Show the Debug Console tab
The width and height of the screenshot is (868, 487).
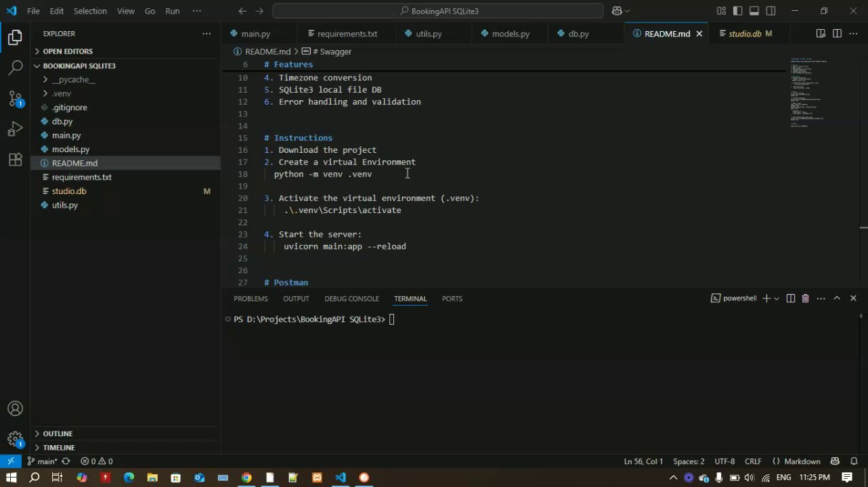coord(351,298)
